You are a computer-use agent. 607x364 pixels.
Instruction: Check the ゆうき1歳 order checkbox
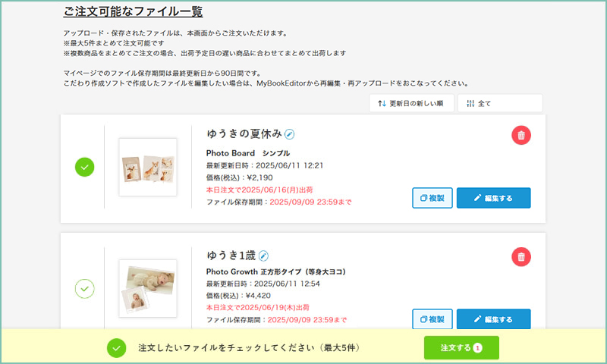point(84,289)
